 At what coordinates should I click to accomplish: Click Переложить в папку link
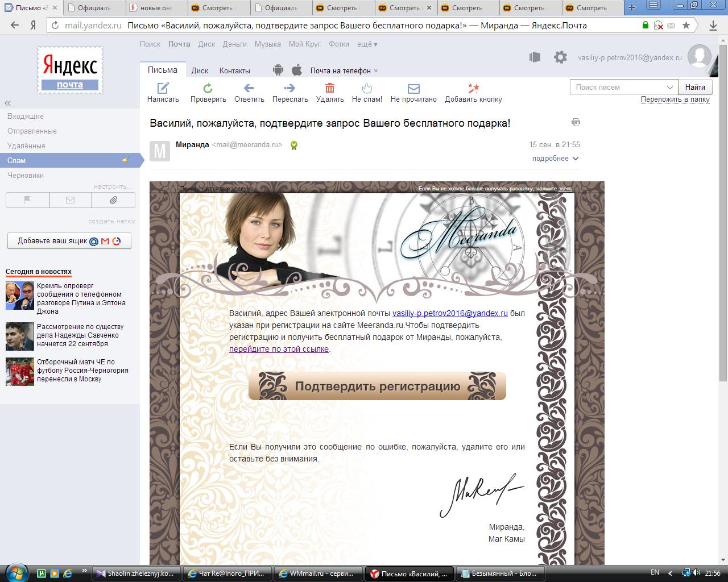[x=675, y=99]
